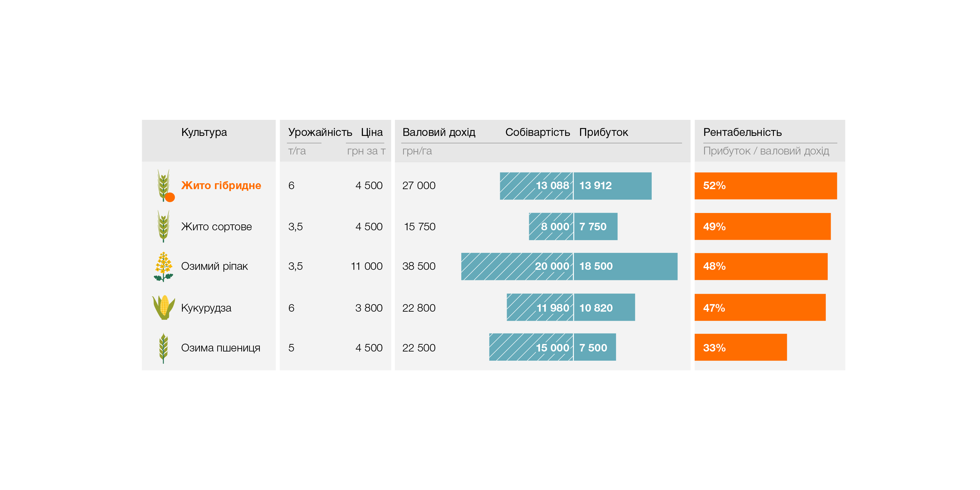Click the hatched 15 000 cost bar
Viewport: 980px width, 490px height.
pos(531,347)
